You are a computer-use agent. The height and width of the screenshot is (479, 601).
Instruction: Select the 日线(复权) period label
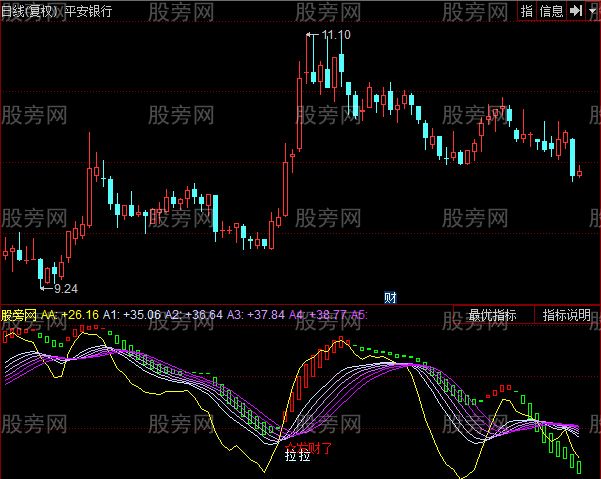(x=30, y=10)
